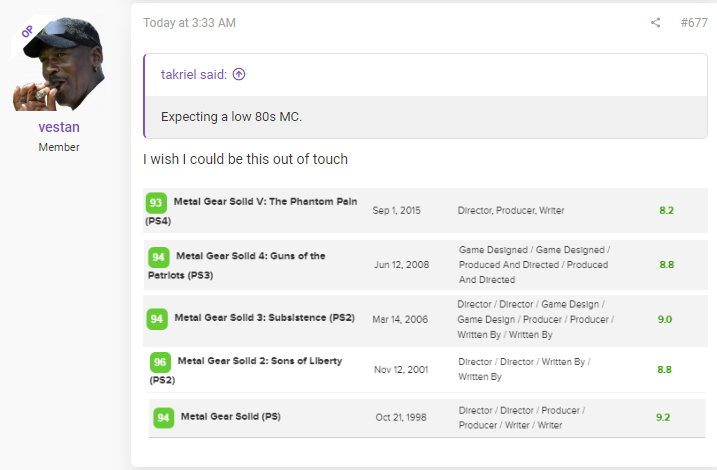Viewport: 717px width, 470px height.
Task: Open Metal Gear Solid V: The Phantom Pain title
Action: (x=251, y=211)
